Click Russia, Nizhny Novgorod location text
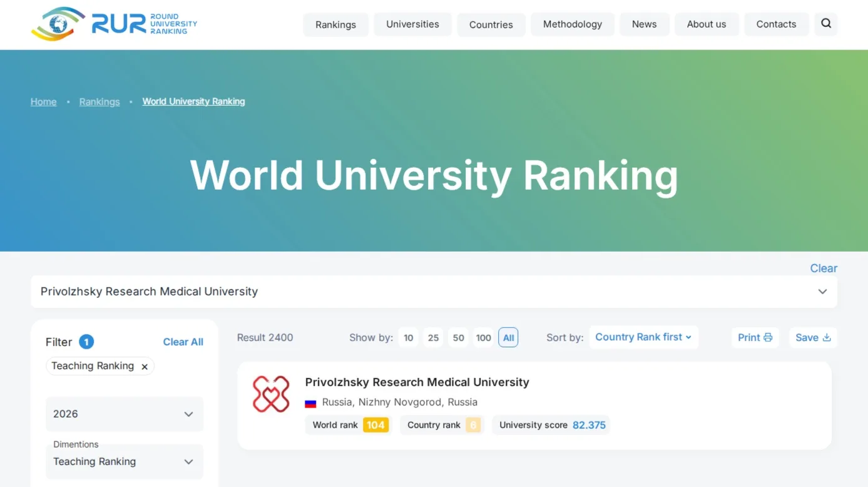868x487 pixels. coord(400,402)
